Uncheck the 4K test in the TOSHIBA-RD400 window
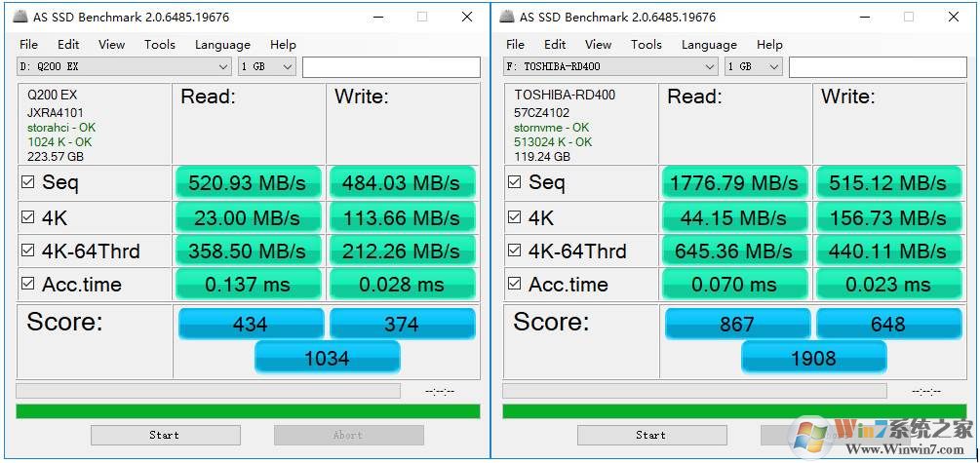 (x=514, y=217)
